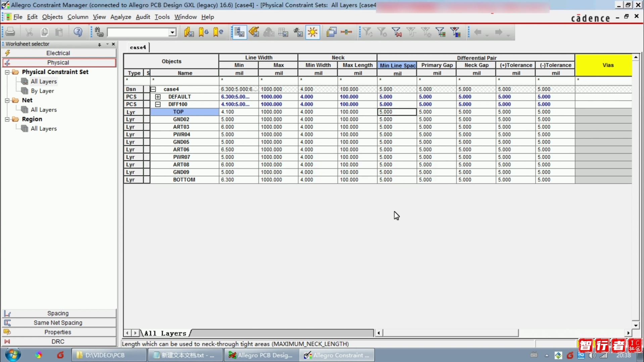Click the yellow Vias column header

604,65
